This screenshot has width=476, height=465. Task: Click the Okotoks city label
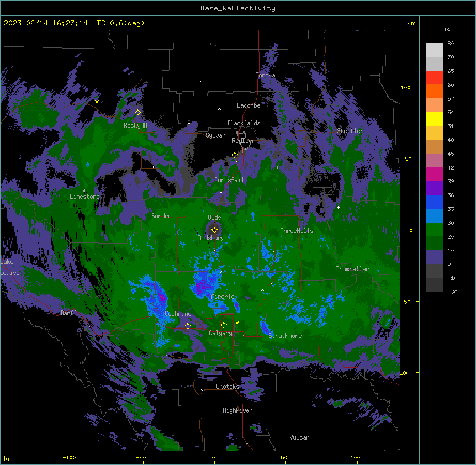(x=228, y=387)
